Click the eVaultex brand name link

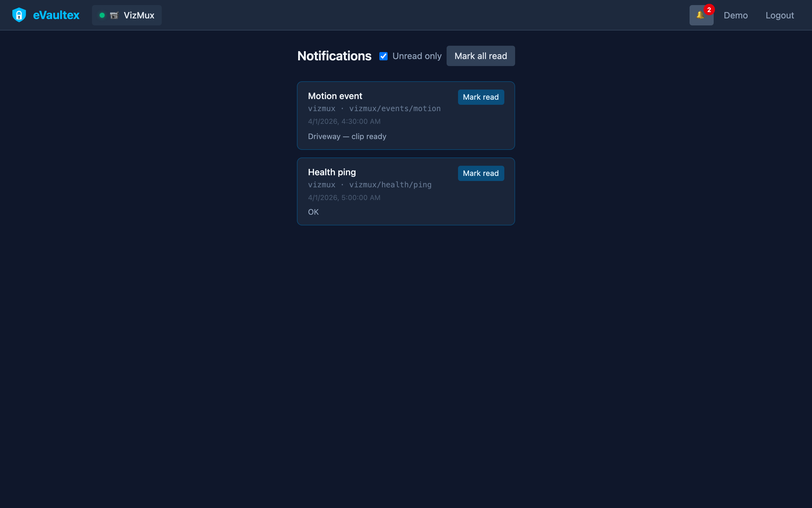pos(56,15)
